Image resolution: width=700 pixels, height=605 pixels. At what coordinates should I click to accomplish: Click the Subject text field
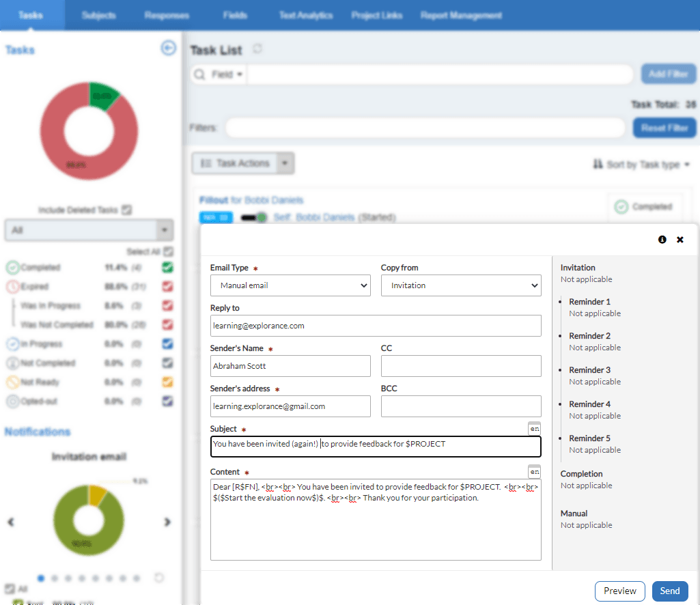point(376,447)
